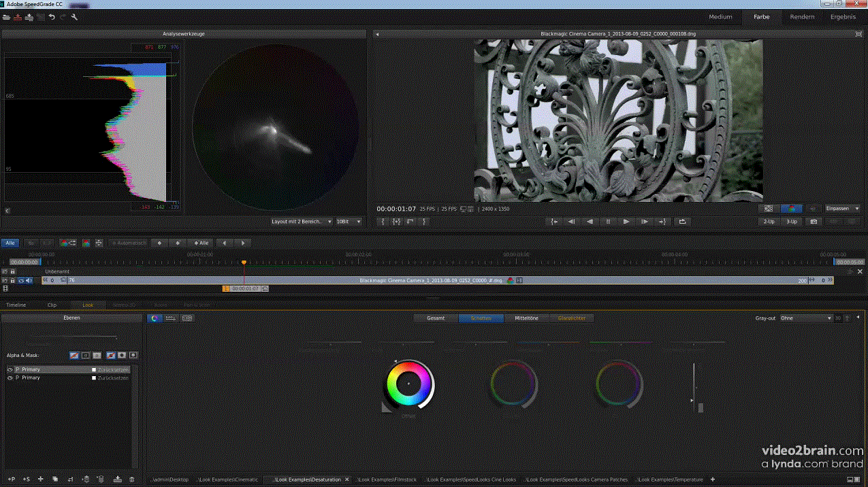The width and height of the screenshot is (868, 487).
Task: Open Look Examples\Filmstock tab
Action: 386,480
